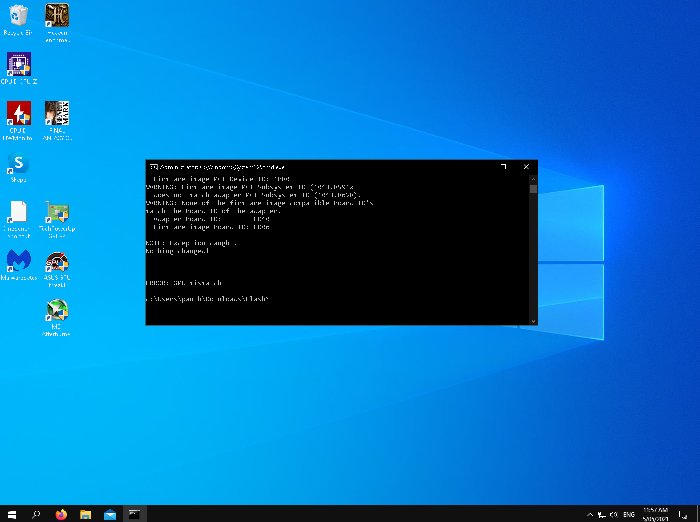Switch input language via ENG indicator

pos(629,515)
